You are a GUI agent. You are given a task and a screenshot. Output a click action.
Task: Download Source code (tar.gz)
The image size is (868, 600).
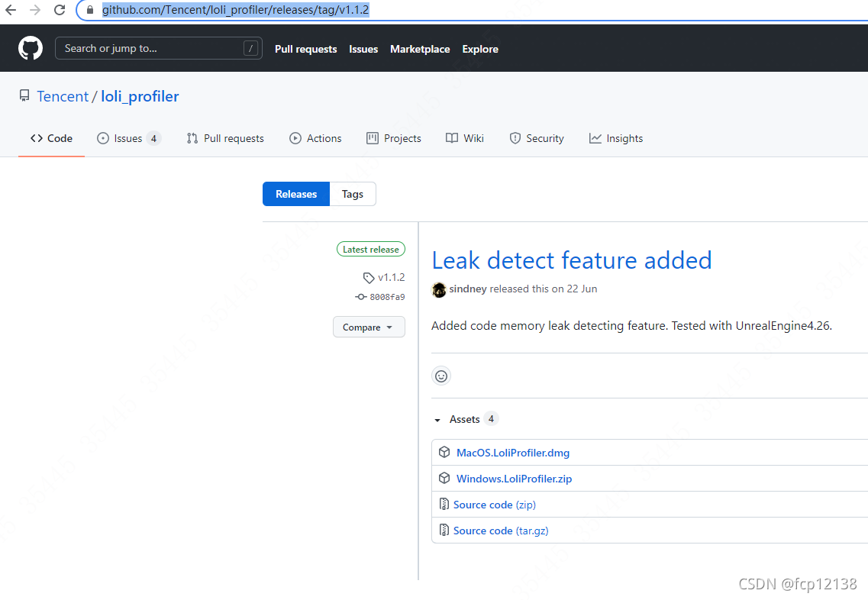click(501, 531)
